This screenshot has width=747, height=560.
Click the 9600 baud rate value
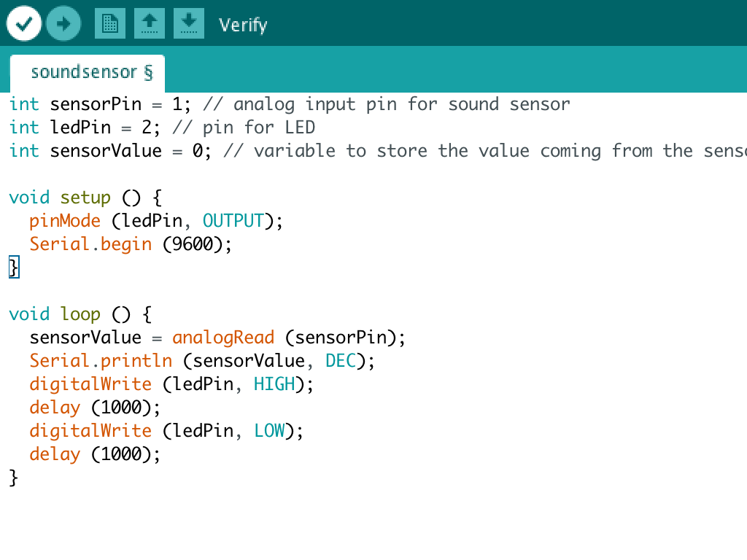193,244
